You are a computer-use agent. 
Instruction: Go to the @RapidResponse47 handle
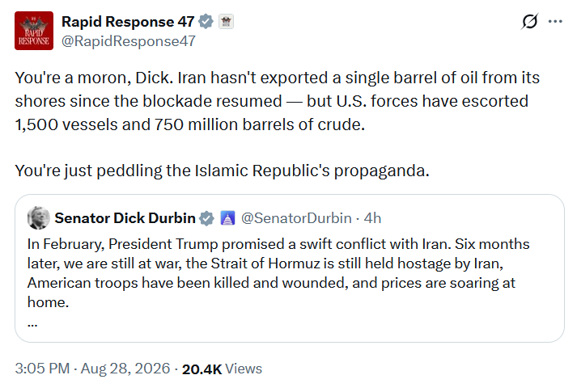click(x=129, y=41)
